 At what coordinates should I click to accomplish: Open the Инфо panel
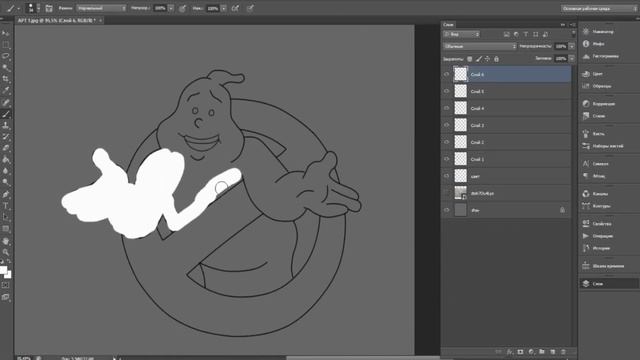[x=598, y=44]
